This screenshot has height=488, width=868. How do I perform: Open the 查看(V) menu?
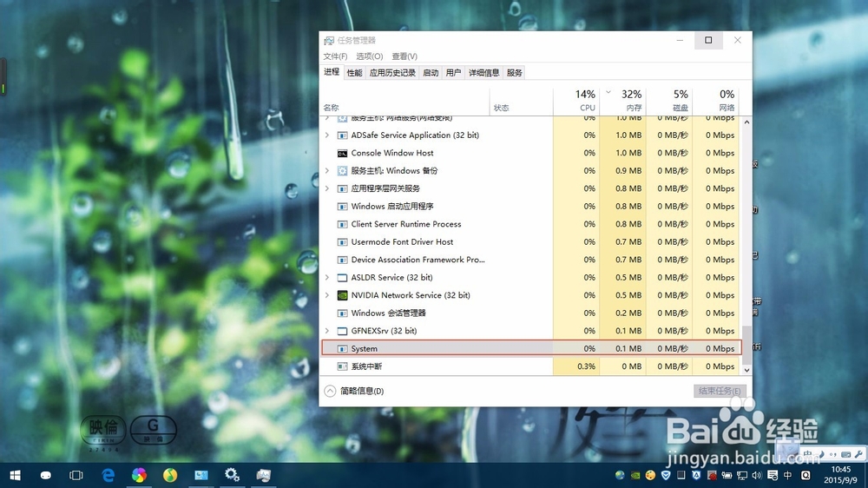pos(404,56)
